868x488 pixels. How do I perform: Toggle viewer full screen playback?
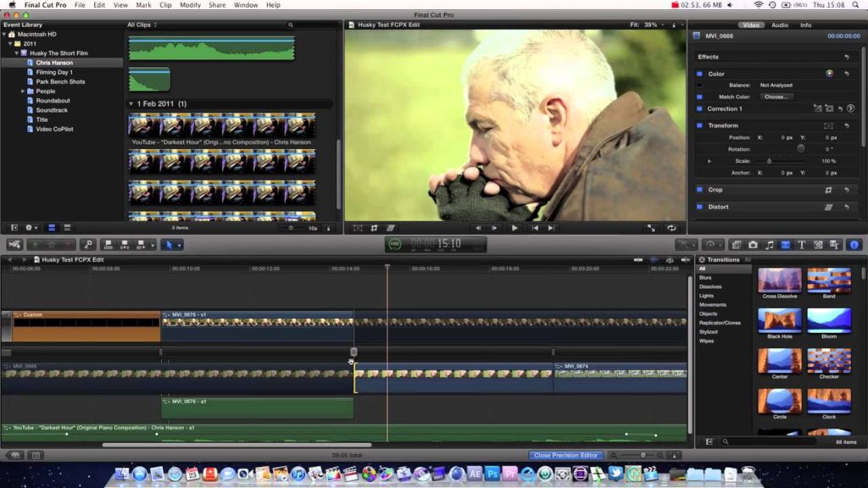[652, 228]
